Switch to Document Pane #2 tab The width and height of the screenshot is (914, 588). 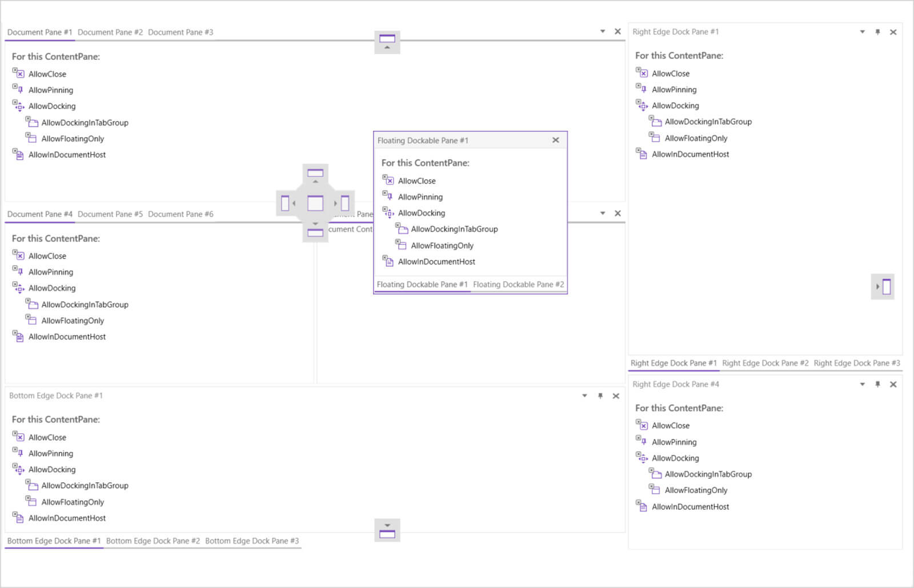point(110,32)
